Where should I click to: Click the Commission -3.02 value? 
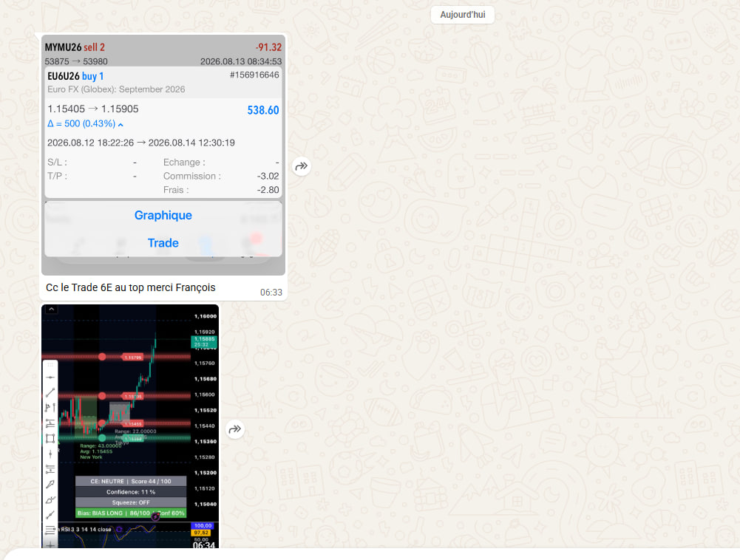click(x=268, y=176)
